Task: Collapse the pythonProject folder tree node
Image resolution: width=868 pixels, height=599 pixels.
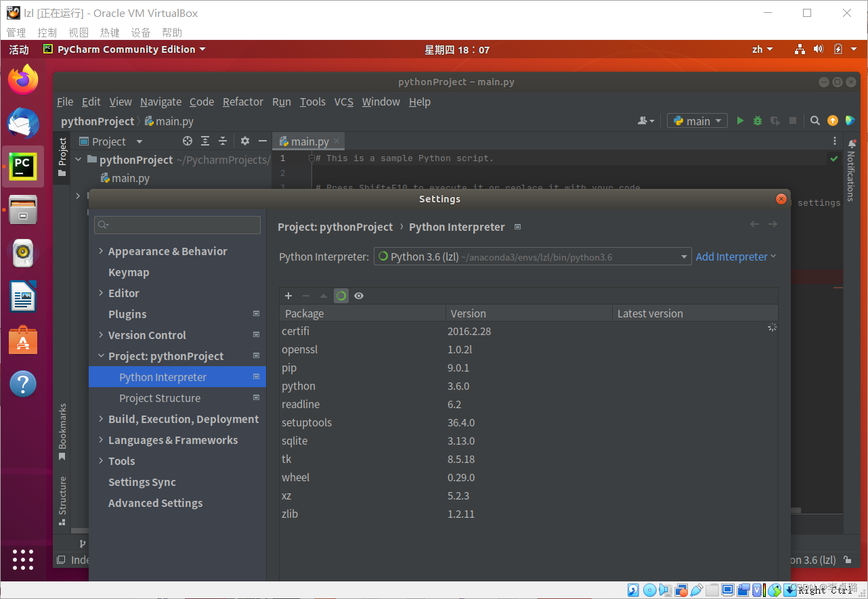Action: coord(79,160)
